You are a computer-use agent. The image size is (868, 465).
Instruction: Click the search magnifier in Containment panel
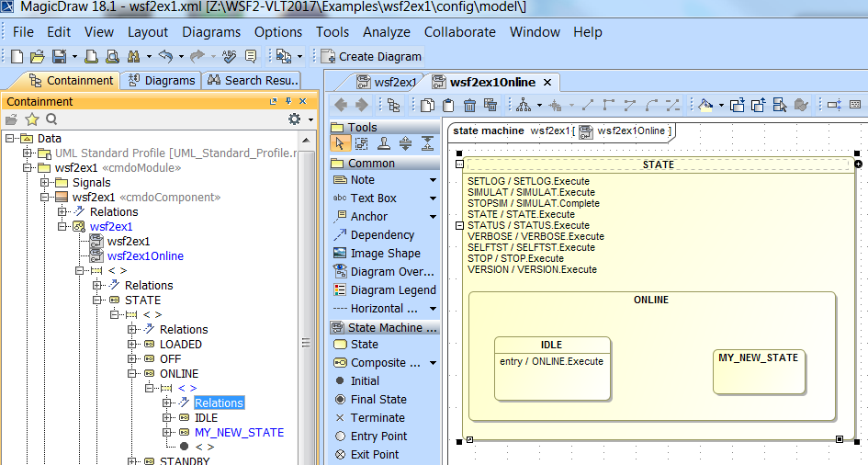click(x=51, y=119)
